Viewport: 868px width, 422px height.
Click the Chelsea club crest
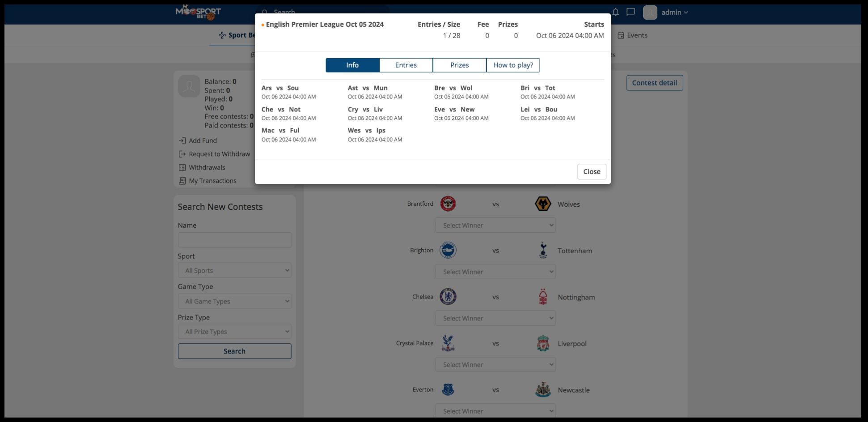point(448,297)
